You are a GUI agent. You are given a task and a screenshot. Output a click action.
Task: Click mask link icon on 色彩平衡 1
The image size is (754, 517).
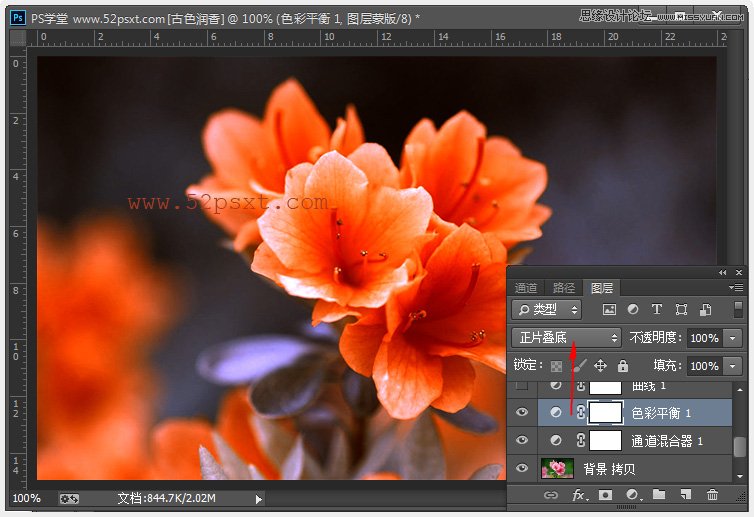pyautogui.click(x=580, y=413)
